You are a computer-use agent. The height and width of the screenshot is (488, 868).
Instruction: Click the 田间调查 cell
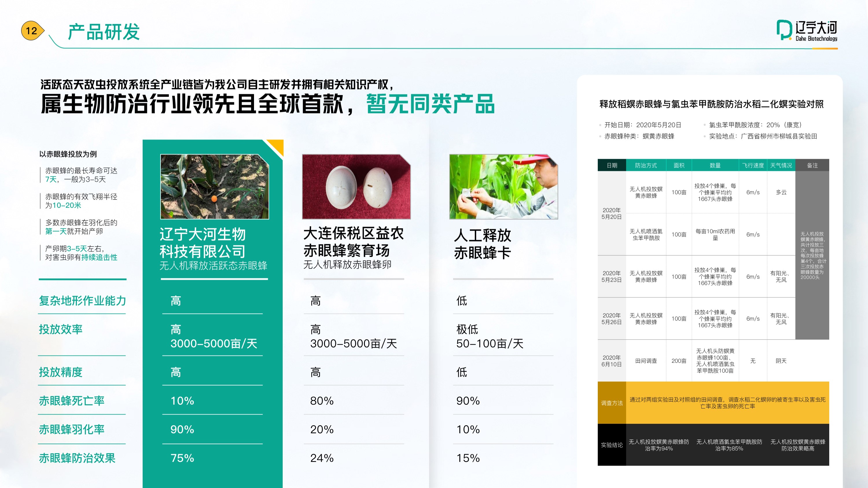pos(646,361)
